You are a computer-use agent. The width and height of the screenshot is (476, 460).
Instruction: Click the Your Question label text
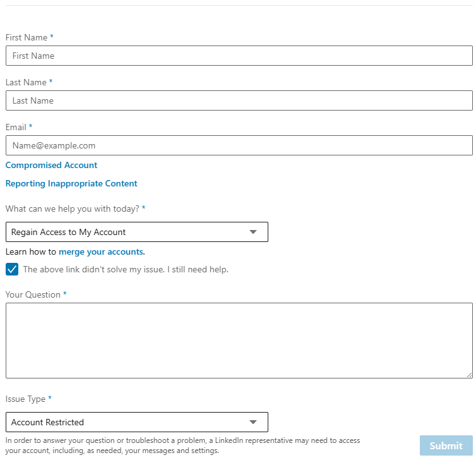33,294
